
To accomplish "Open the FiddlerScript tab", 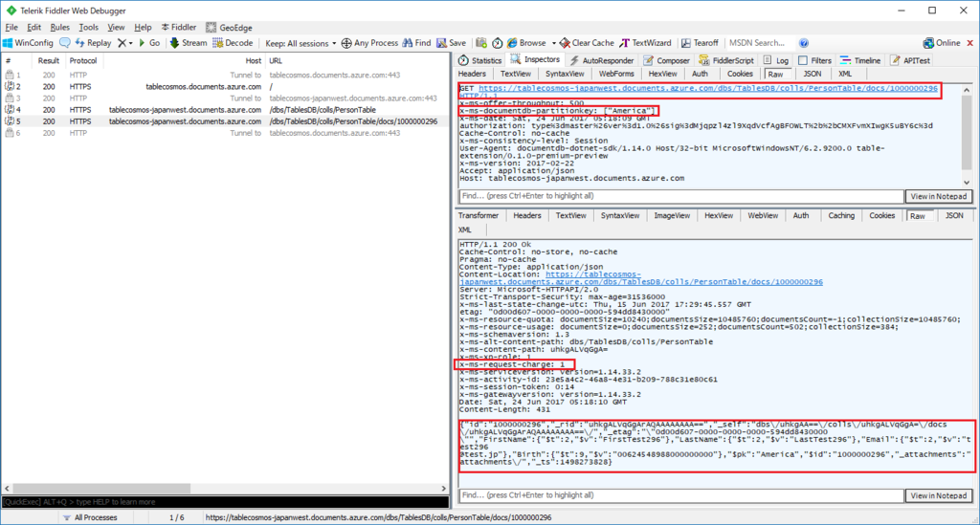I will point(726,60).
